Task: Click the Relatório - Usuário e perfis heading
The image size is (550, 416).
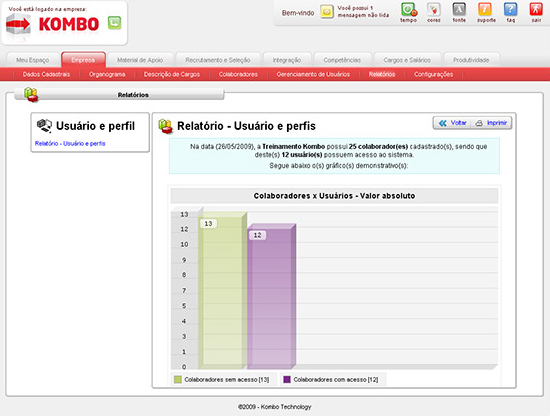Action: click(246, 126)
